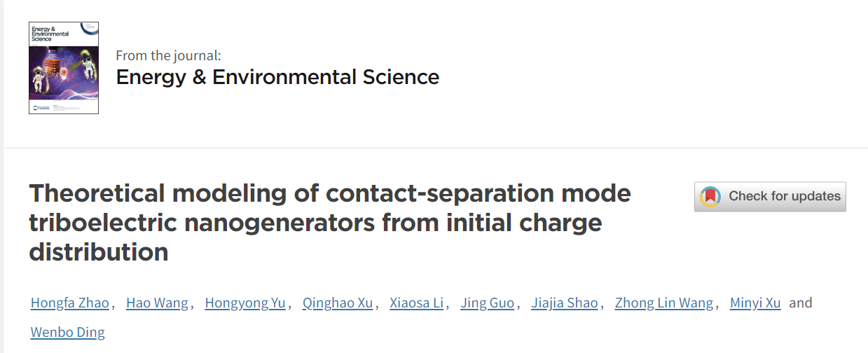Click the Crossmark bookmark icon
Viewport: 868px width, 353px height.
pyautogui.click(x=710, y=197)
